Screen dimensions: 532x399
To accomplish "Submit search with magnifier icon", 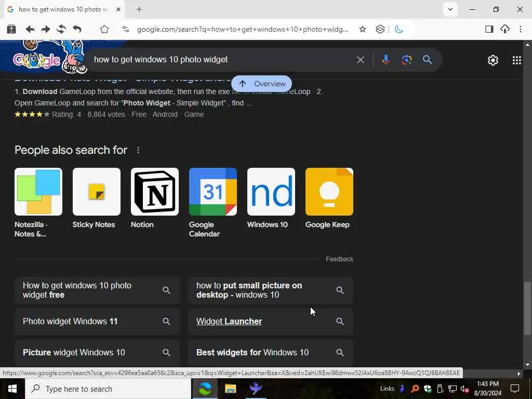I will pos(427,60).
